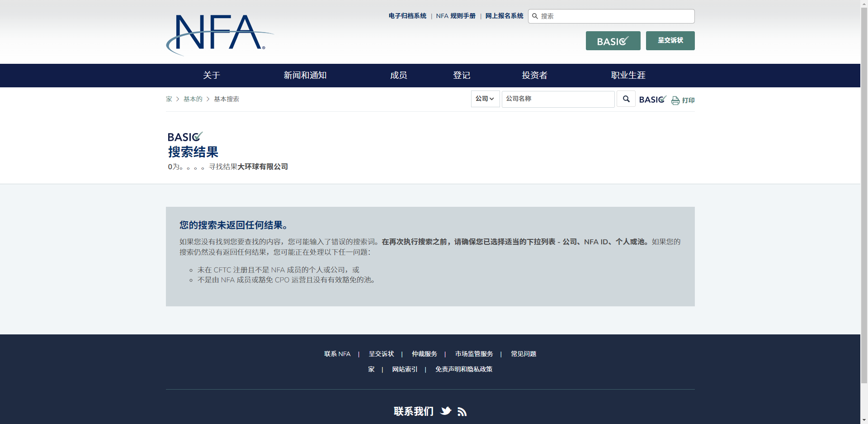Click the magnifier icon in top search box

pos(535,16)
